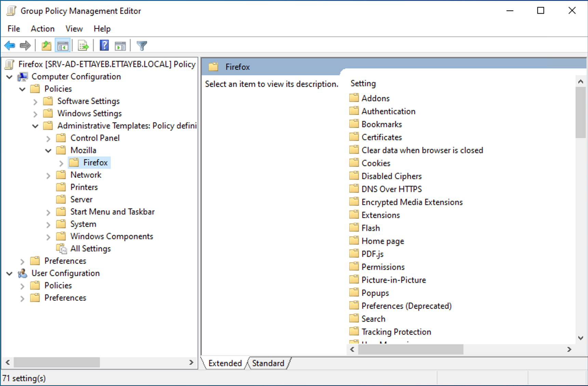Click settings list horizontal scroll right arrow
588x386 pixels.
tap(569, 349)
